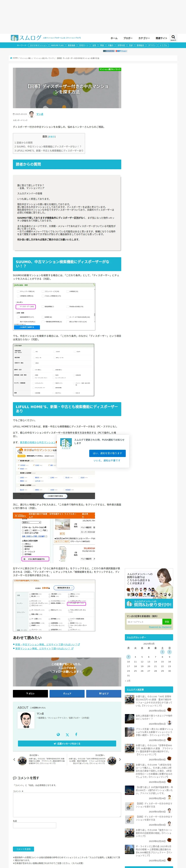Select keyword tag 単身

click(102, 45)
